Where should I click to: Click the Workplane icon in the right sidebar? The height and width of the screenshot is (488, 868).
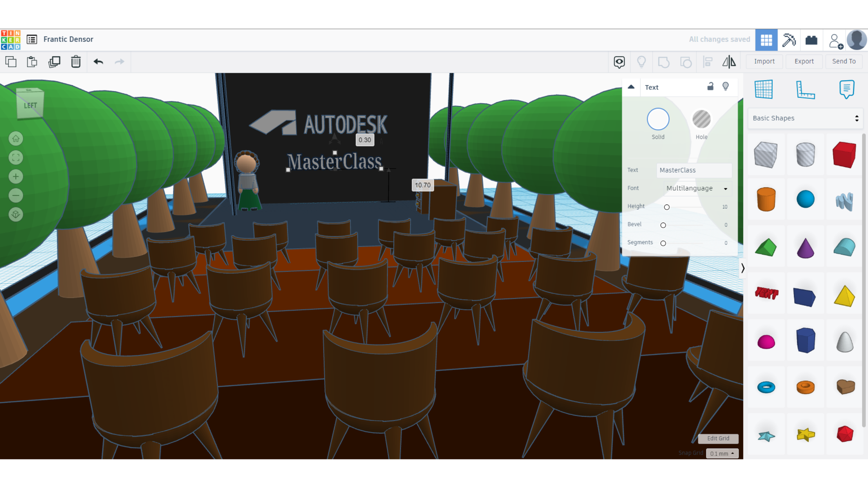click(x=764, y=89)
